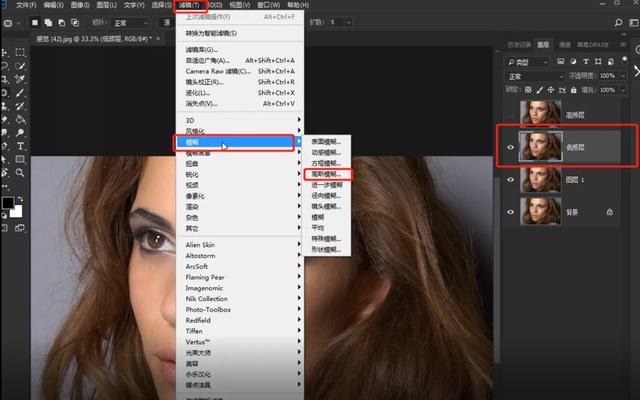Swap foreground and background colors

20,199
